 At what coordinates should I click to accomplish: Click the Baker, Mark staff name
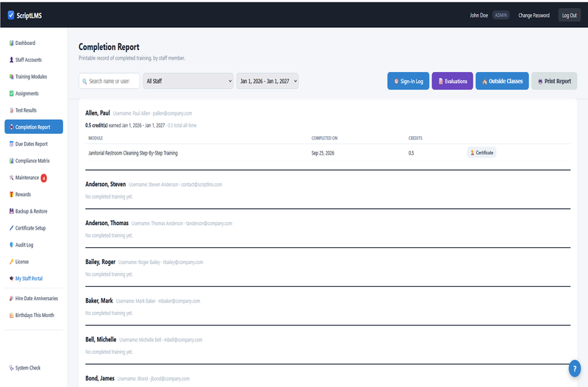click(99, 301)
